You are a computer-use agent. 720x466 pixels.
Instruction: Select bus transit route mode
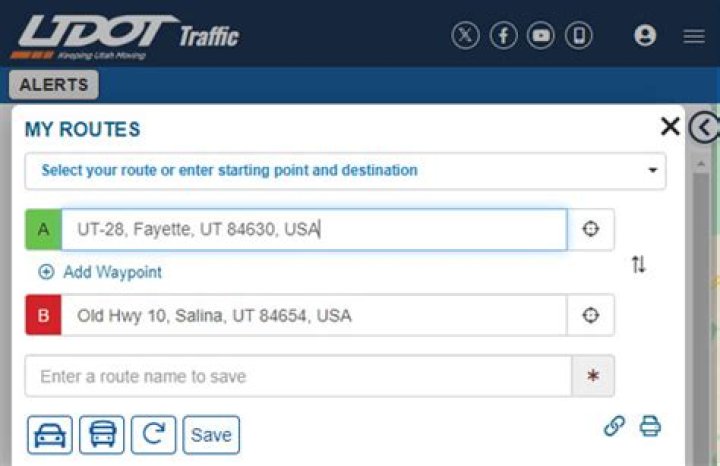[102, 435]
